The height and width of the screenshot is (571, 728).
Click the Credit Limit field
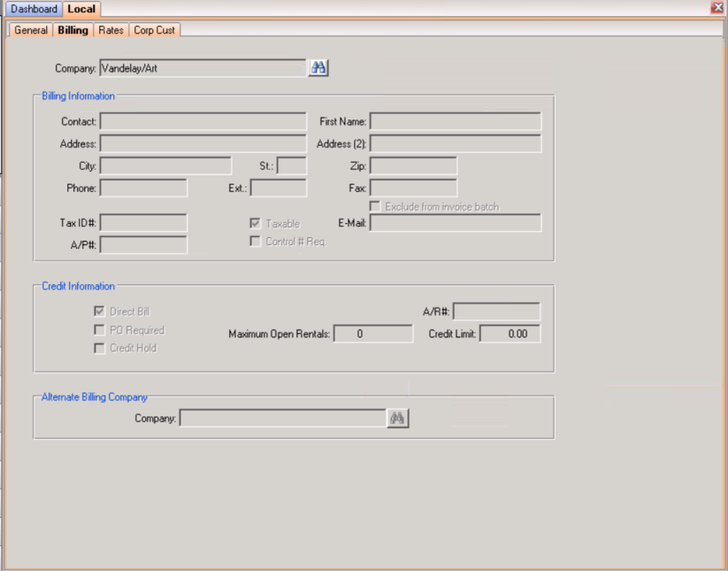click(510, 334)
